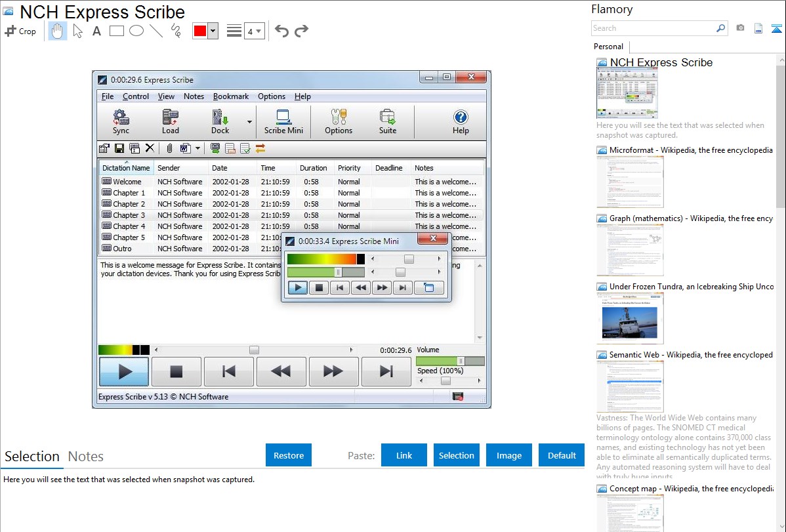Select the text annotation tool
Screen dimensions: 786x532
[96, 31]
